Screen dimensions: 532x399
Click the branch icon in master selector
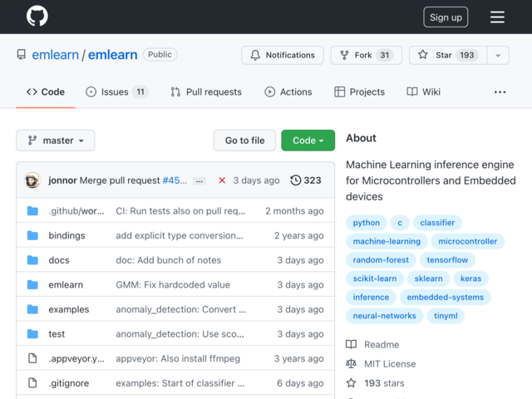click(x=32, y=140)
